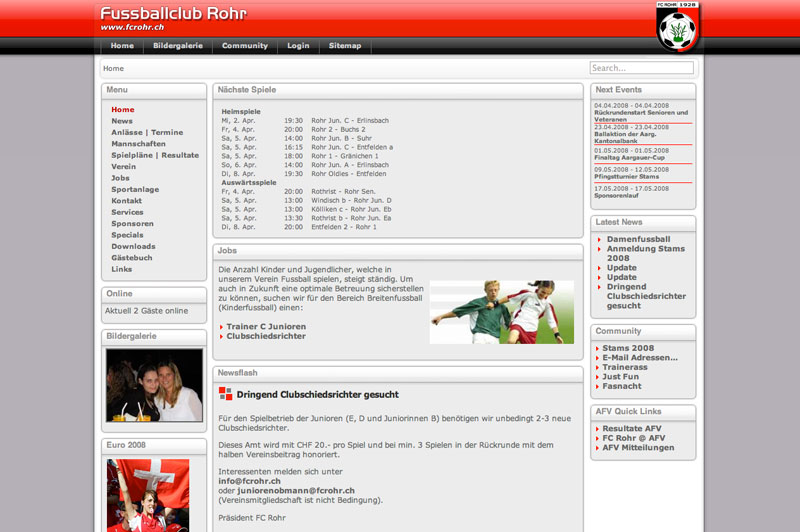Open Mannschaften in the left menu

(x=139, y=143)
